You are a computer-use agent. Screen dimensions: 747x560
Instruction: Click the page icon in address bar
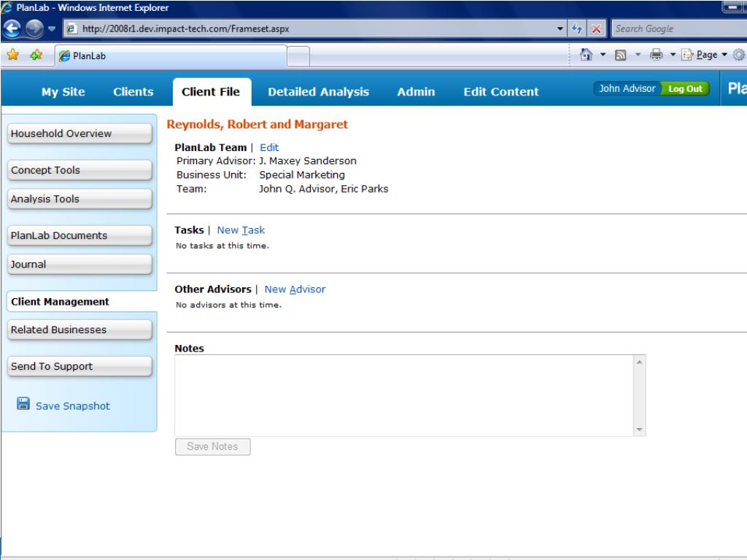coord(71,28)
